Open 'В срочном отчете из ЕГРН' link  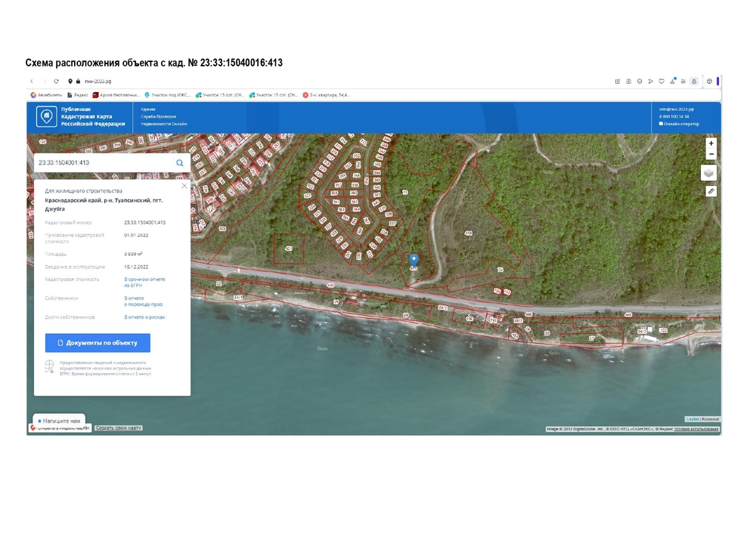point(144,282)
